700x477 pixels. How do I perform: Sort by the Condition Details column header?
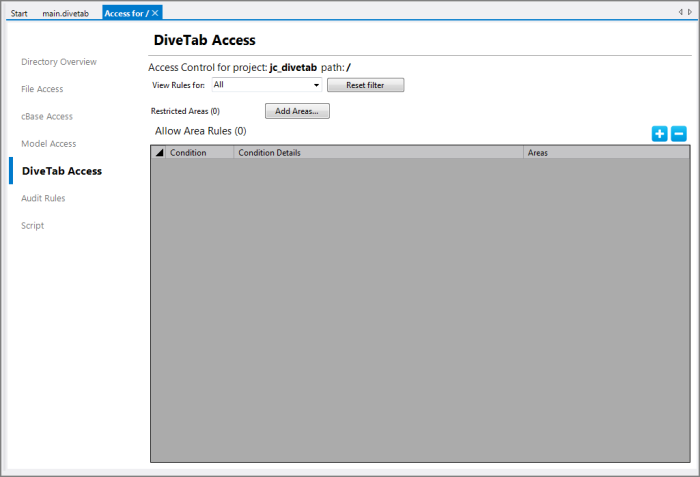(x=379, y=152)
